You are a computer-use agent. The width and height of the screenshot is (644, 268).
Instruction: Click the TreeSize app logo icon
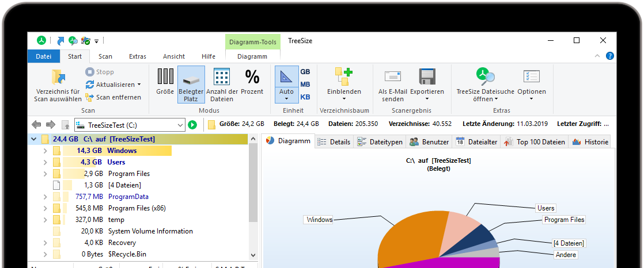click(x=41, y=41)
